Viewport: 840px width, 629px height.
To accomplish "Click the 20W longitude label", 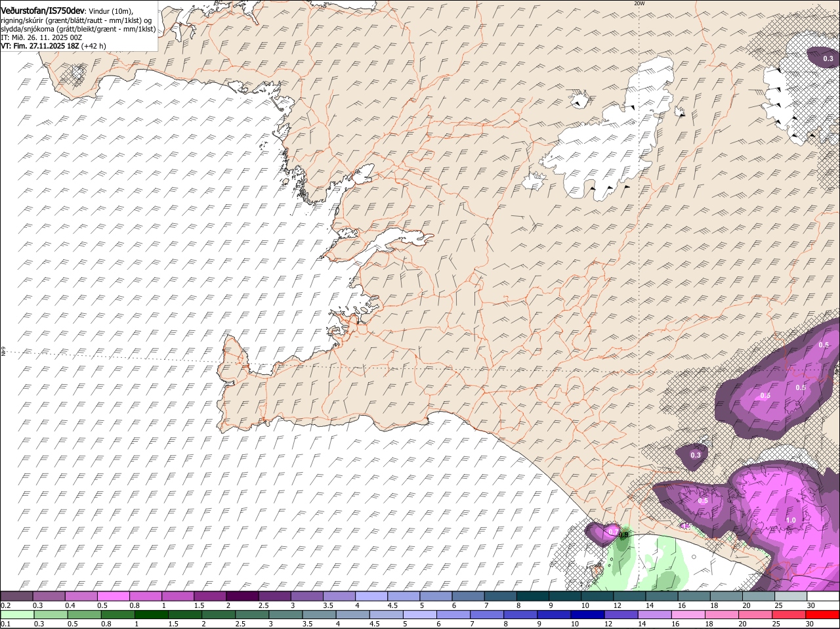I will coord(639,3).
